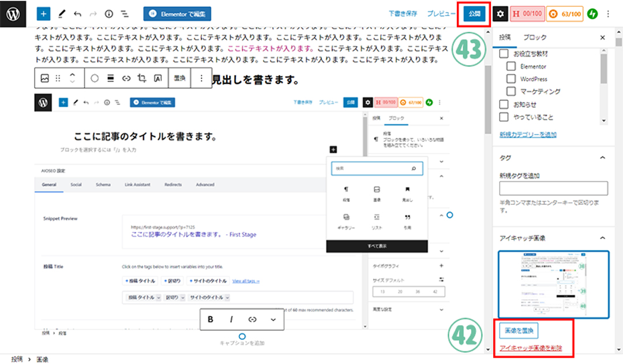Open settings with the gear icon
The width and height of the screenshot is (623, 364).
click(x=500, y=13)
